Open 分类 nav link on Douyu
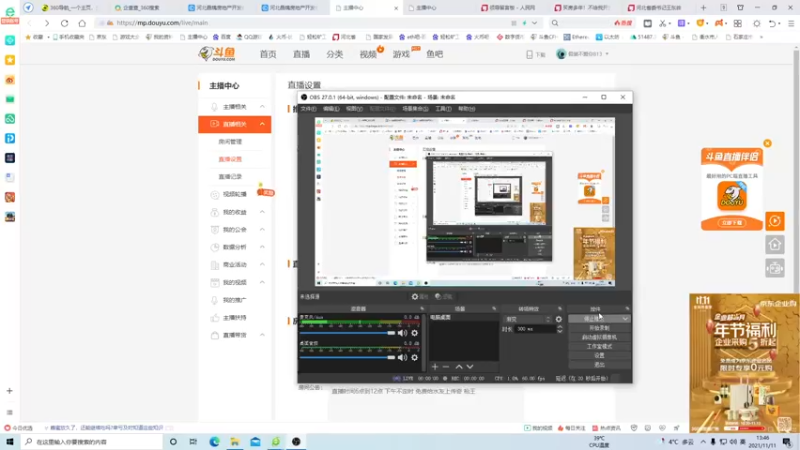The width and height of the screenshot is (800, 450). click(335, 54)
